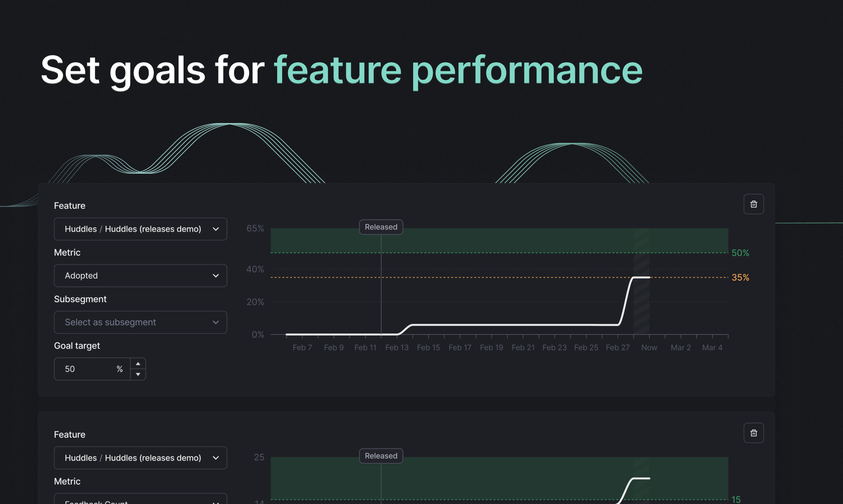Viewport: 843px width, 504px height.
Task: Click the Goal target input showing 50
Action: (x=92, y=369)
